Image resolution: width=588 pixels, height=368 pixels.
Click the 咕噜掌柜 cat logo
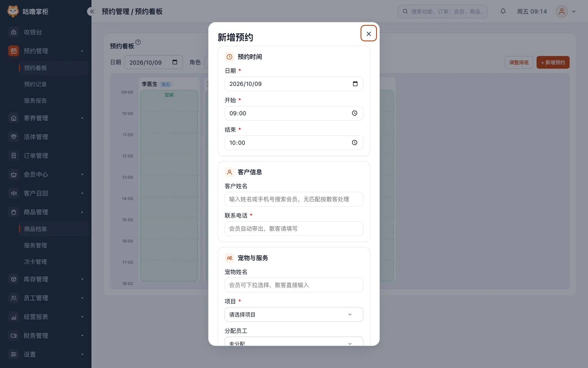pyautogui.click(x=13, y=11)
